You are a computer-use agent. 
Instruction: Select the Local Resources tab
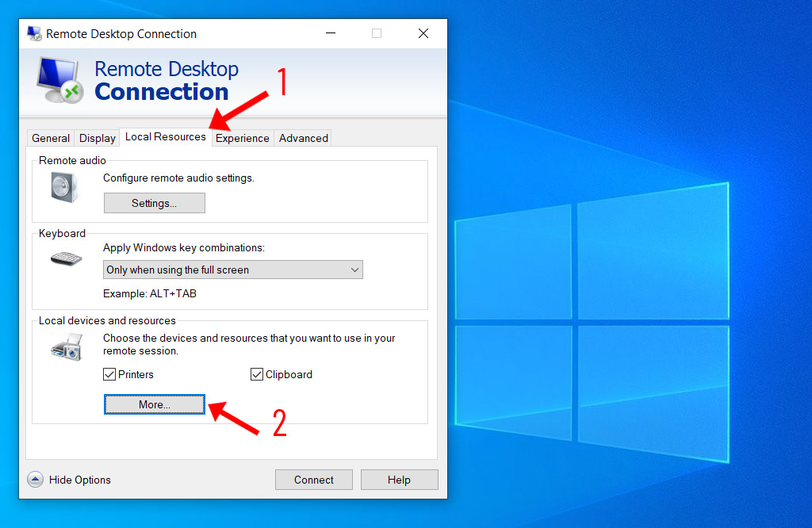coord(166,136)
